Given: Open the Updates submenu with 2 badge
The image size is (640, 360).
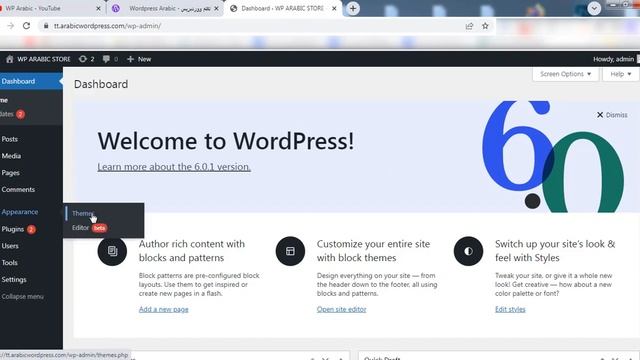Looking at the screenshot, I should click(13, 114).
